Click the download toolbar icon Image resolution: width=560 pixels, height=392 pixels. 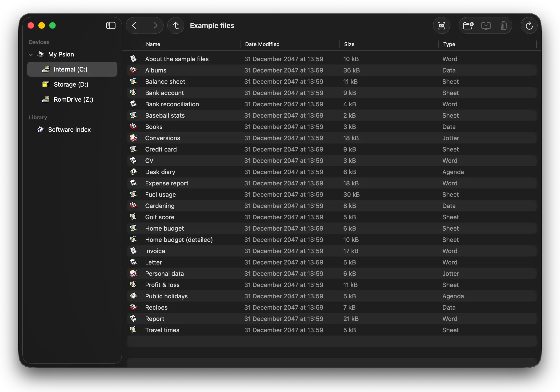(x=486, y=26)
